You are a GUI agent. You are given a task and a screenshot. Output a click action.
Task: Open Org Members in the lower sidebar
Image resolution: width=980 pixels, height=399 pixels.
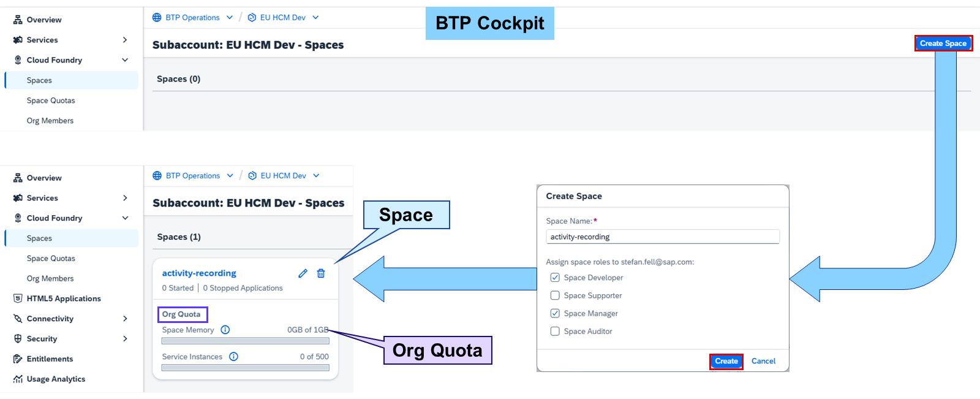coord(50,278)
